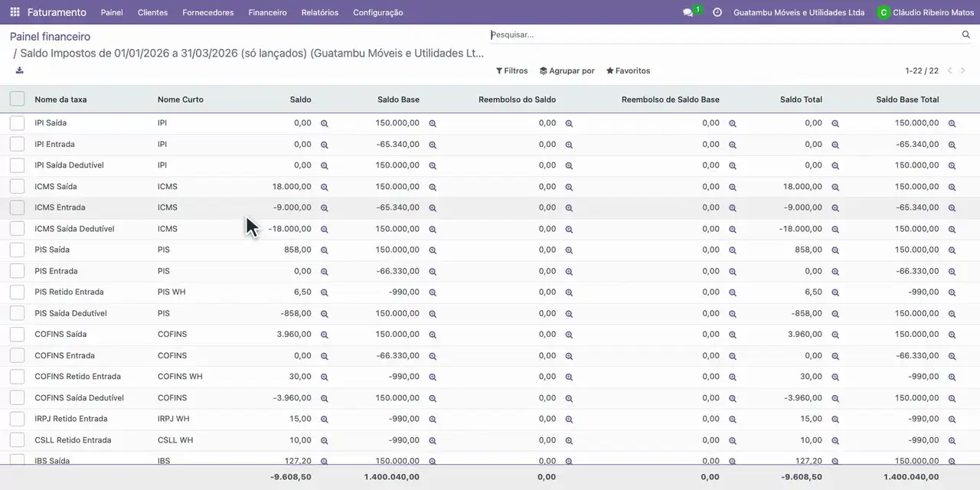The height and width of the screenshot is (490, 980).
Task: Tick the COFINS Saída row checkbox
Action: pos(17,335)
